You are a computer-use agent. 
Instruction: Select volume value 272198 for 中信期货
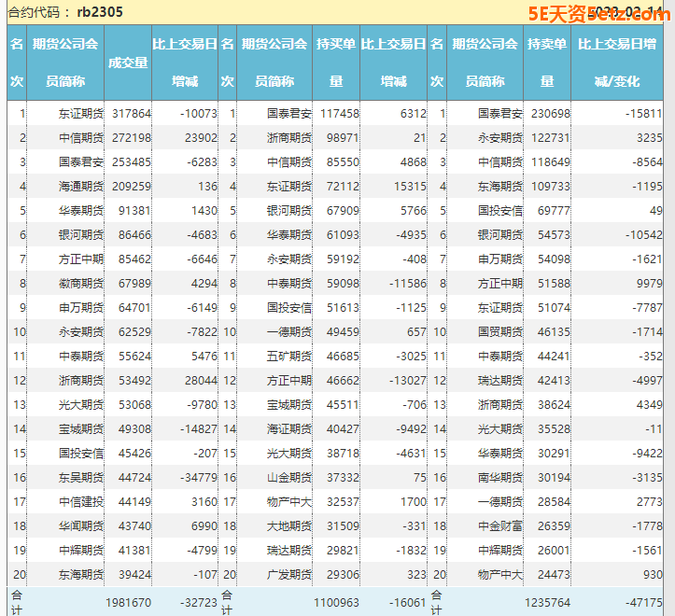(x=132, y=138)
